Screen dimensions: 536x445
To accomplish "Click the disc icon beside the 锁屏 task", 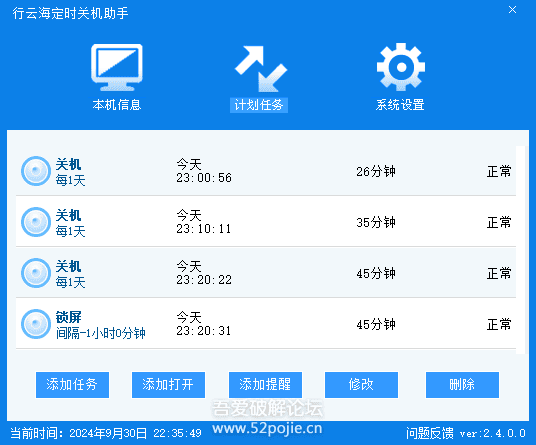I will [x=36, y=324].
